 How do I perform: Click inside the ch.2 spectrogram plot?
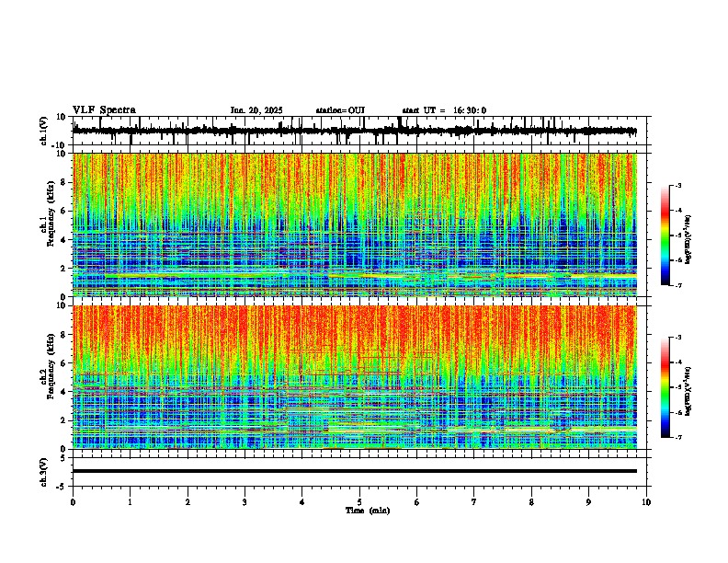pos(355,377)
